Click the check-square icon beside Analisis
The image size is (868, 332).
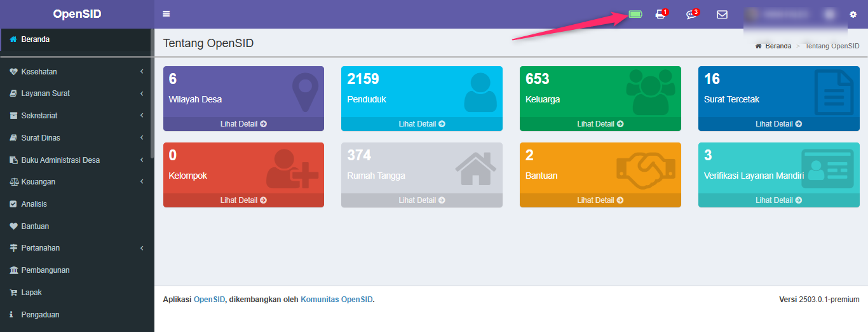click(13, 204)
